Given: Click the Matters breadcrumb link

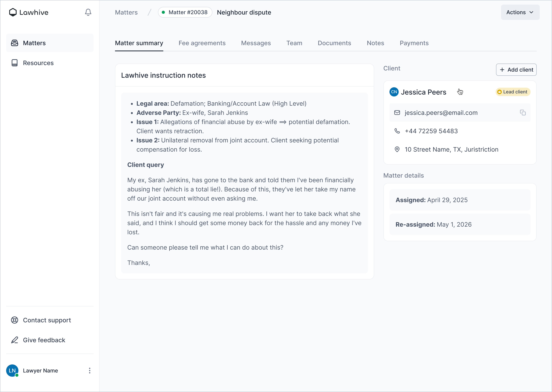Looking at the screenshot, I should click(126, 12).
